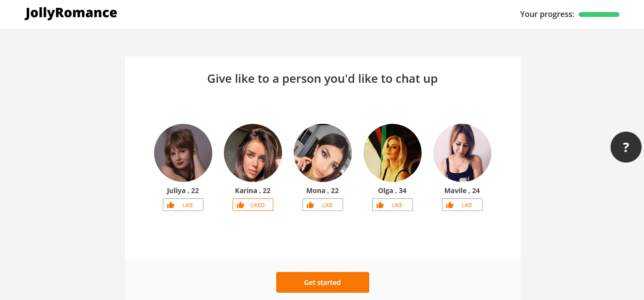Click the thumbs-up icon under Olga
The height and width of the screenshot is (300, 644).
click(x=380, y=205)
